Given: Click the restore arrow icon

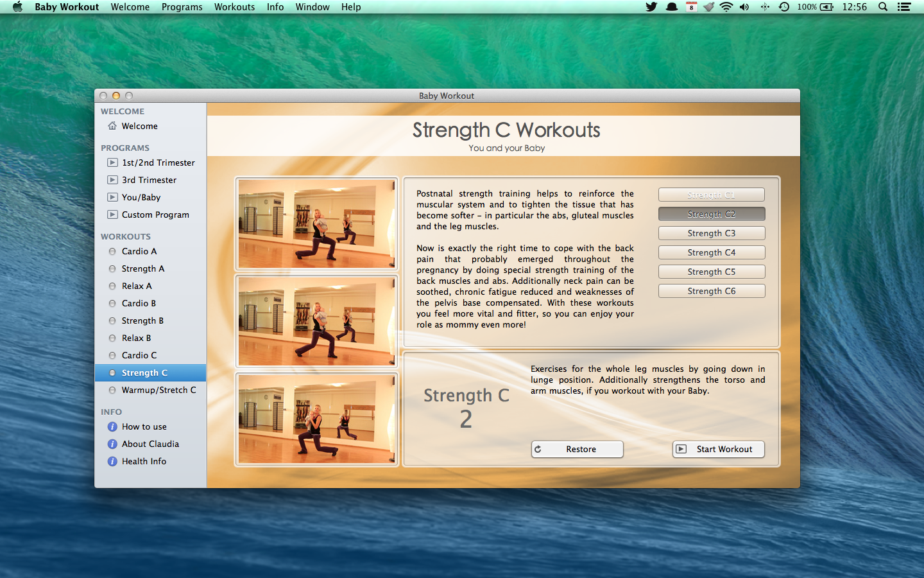Looking at the screenshot, I should [x=538, y=449].
